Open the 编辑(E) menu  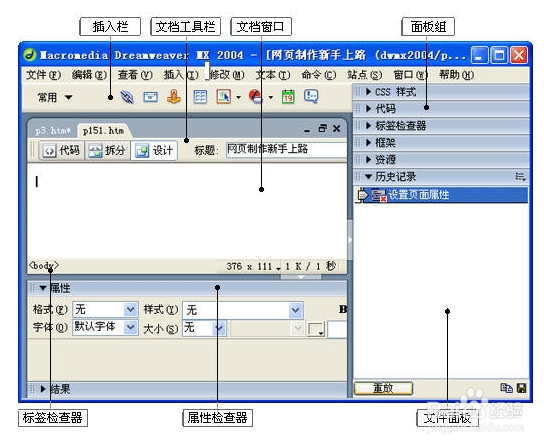tap(89, 75)
